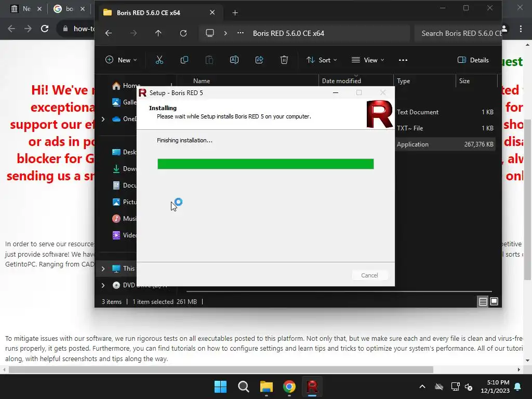Go back in File Explorer
The width and height of the screenshot is (532, 399).
[109, 33]
